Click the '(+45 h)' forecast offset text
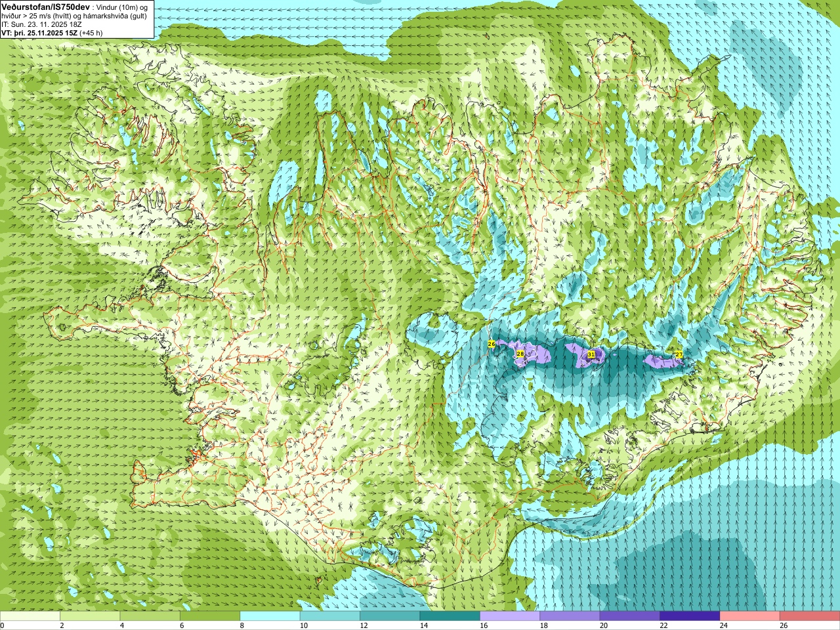The height and width of the screenshot is (630, 840). pos(91,33)
